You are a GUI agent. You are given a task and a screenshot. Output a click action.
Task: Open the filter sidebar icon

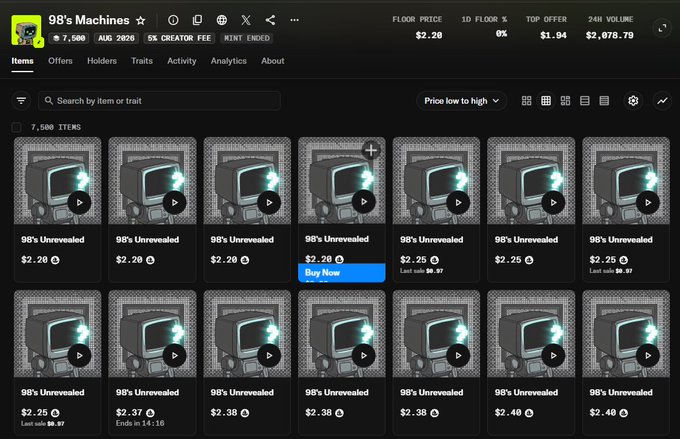coord(21,101)
